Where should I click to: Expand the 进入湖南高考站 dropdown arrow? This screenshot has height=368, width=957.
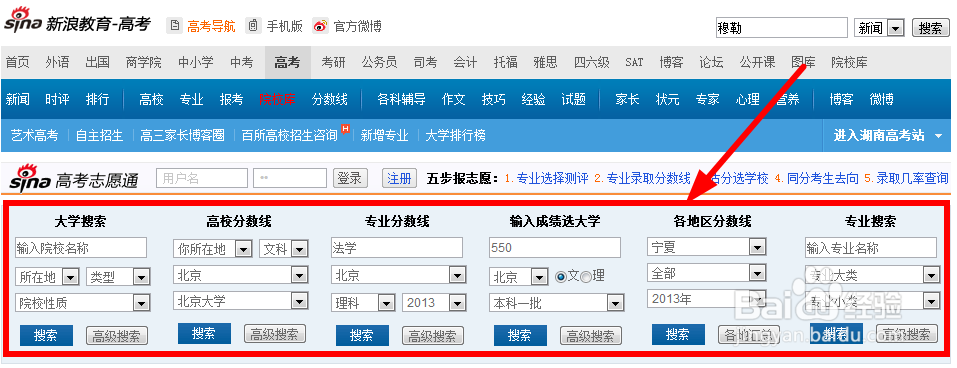pos(939,136)
